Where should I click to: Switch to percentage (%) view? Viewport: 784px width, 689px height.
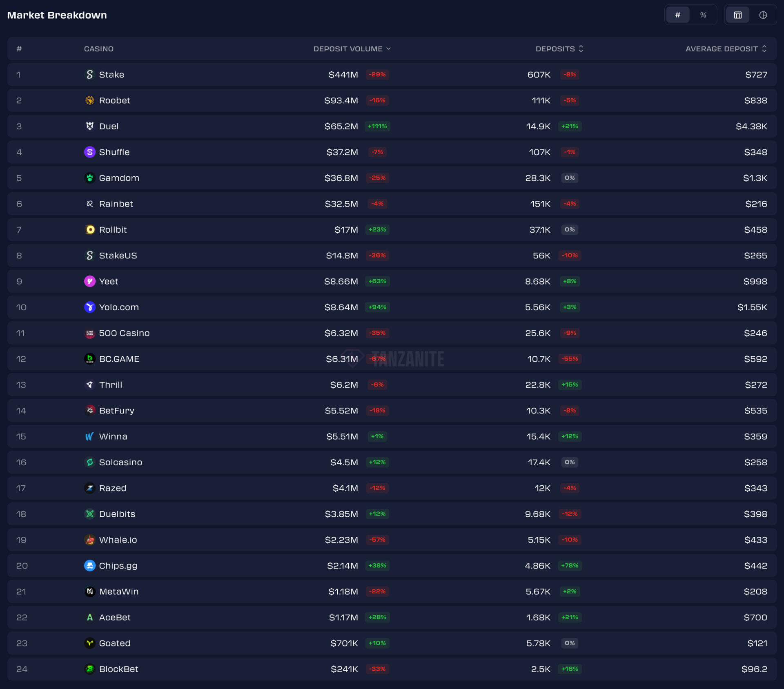click(703, 15)
